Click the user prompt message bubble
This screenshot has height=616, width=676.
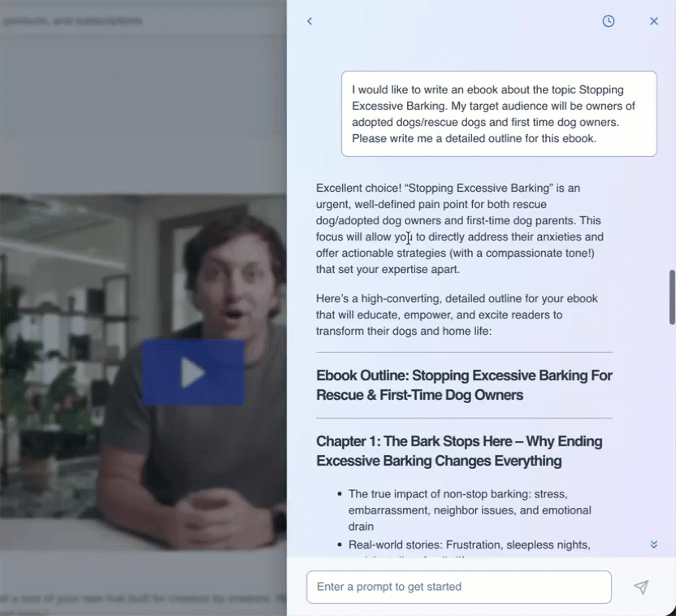[x=499, y=114]
